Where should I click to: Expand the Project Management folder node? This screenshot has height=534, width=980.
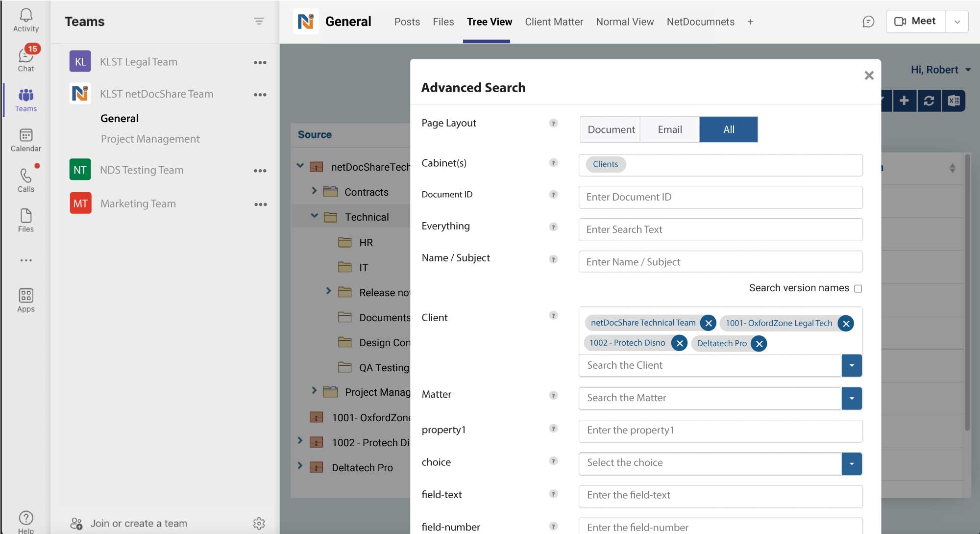314,390
